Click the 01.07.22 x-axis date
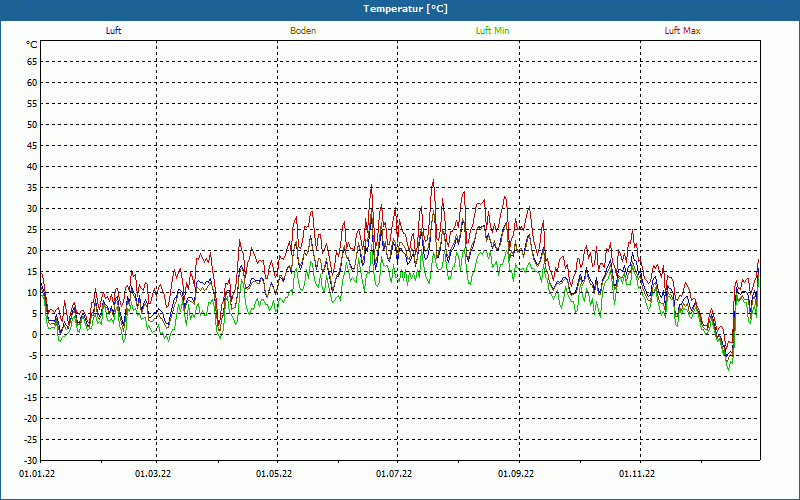 pos(395,473)
